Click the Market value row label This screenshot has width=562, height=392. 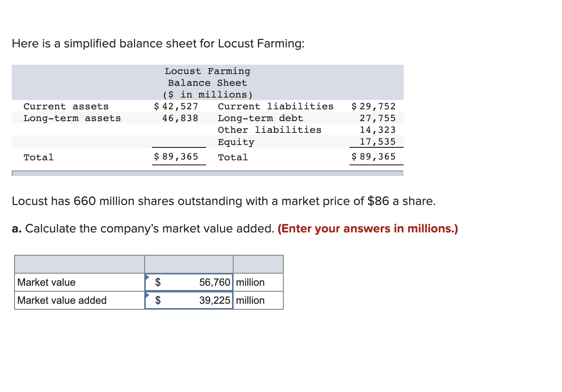pyautogui.click(x=46, y=282)
